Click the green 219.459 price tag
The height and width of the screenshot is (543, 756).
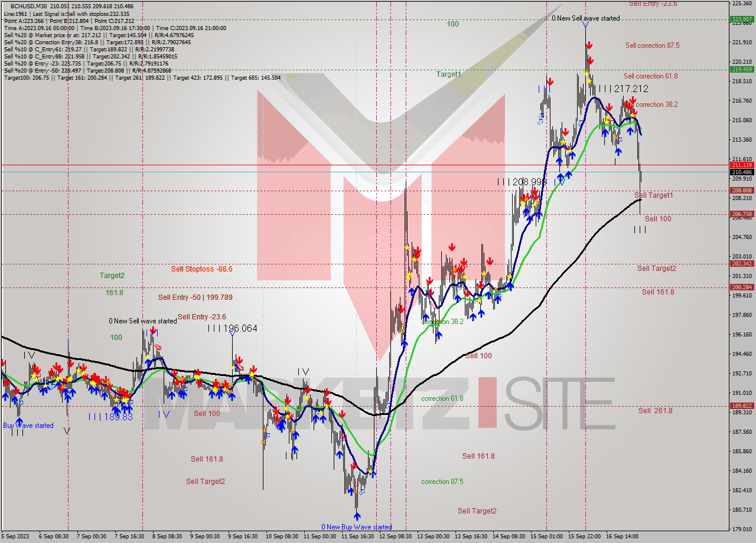point(742,69)
